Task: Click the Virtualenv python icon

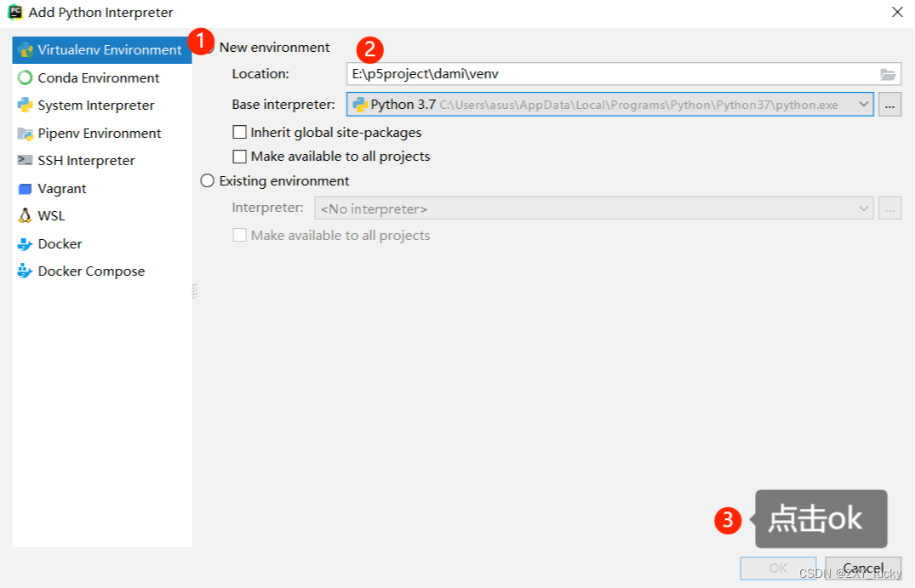Action: click(x=26, y=50)
